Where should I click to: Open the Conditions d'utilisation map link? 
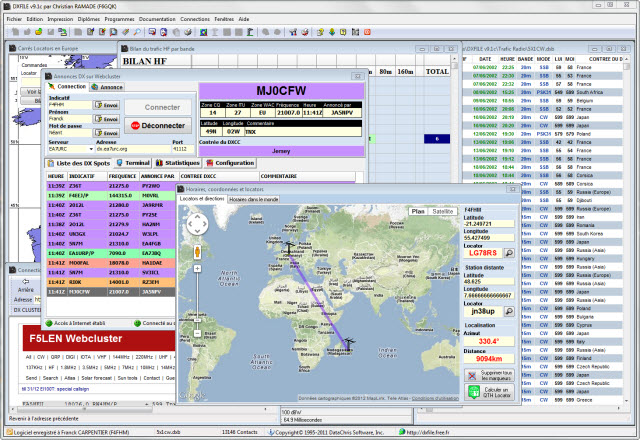435,398
